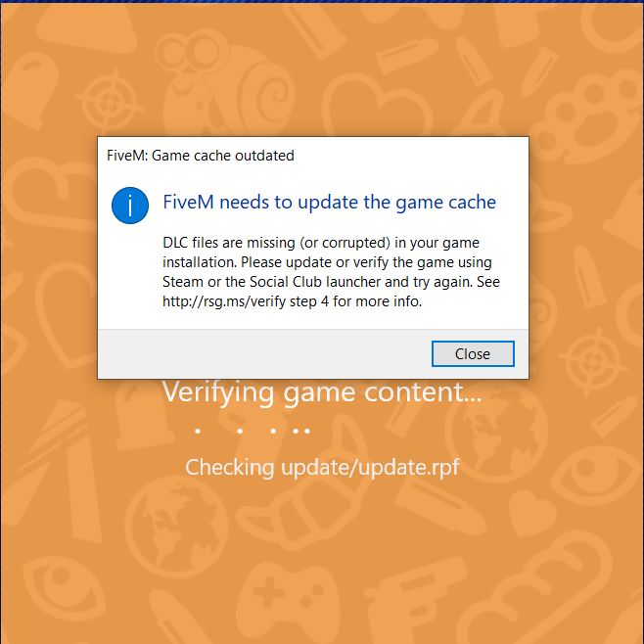Click the globe icon at lower left
Image resolution: width=644 pixels, height=644 pixels.
tap(176, 528)
